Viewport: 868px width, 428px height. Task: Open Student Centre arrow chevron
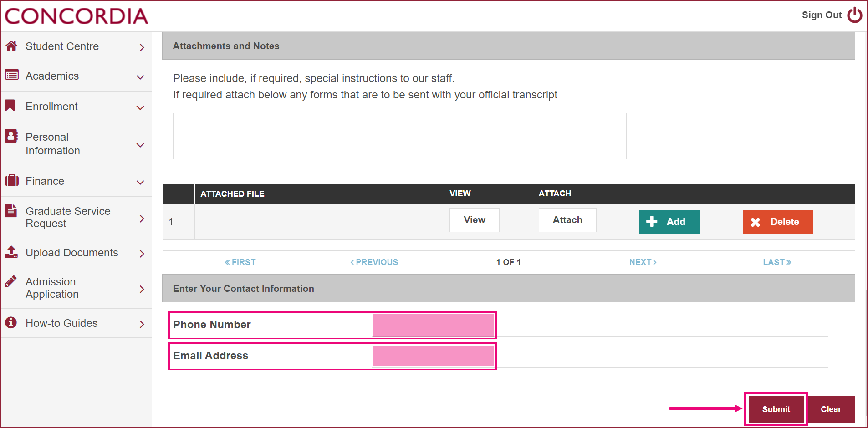142,47
